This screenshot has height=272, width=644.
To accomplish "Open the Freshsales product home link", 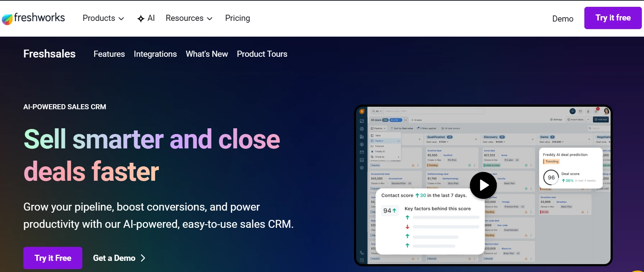I will [50, 54].
